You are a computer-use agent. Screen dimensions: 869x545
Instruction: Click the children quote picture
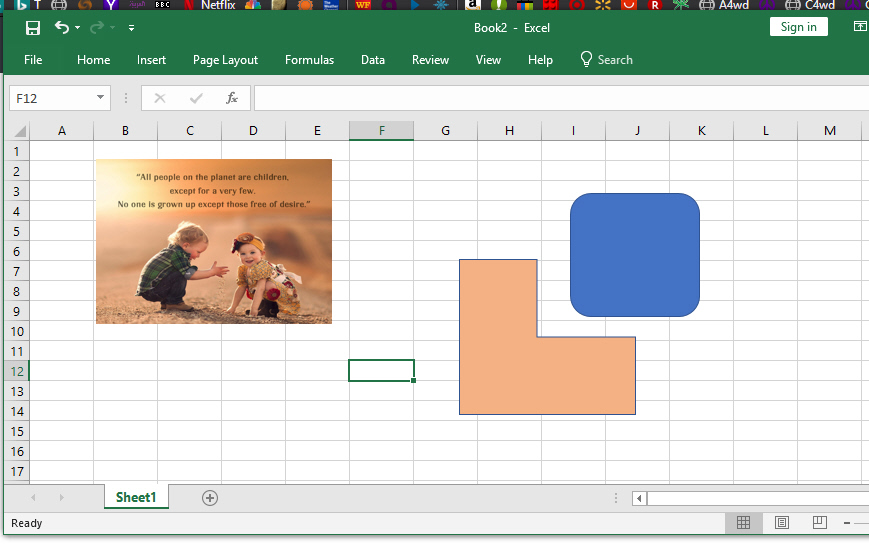pyautogui.click(x=213, y=241)
